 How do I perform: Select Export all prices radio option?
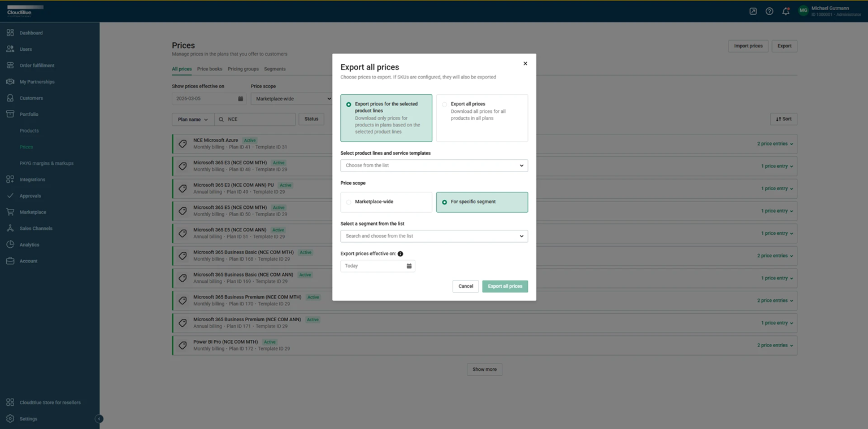coord(444,104)
